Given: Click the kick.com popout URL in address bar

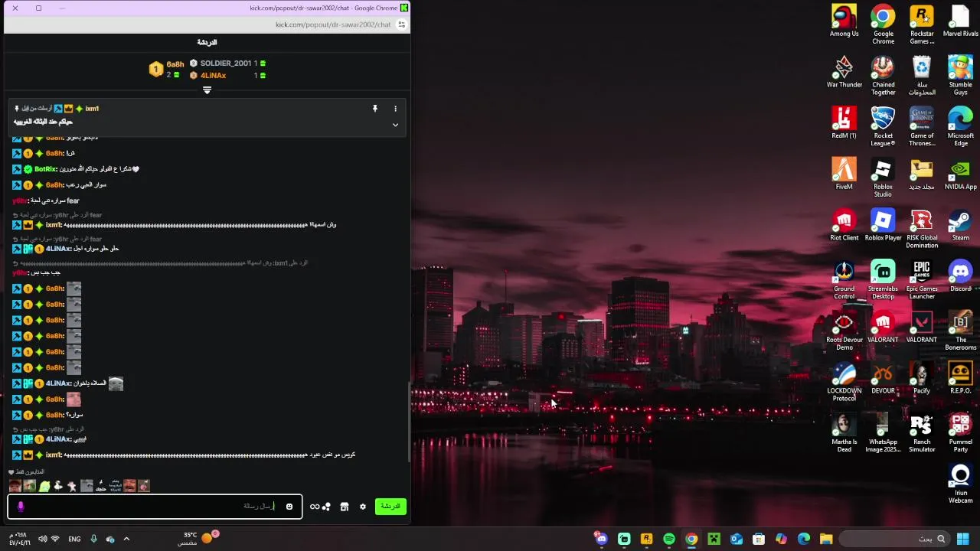Looking at the screenshot, I should pyautogui.click(x=333, y=24).
